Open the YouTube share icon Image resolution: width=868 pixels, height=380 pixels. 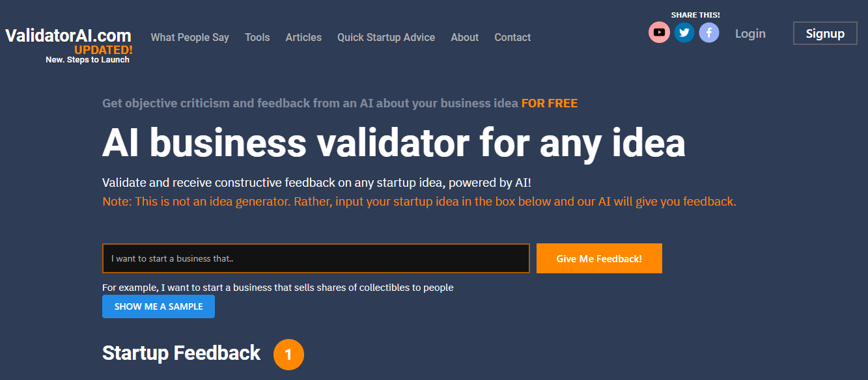click(x=659, y=33)
